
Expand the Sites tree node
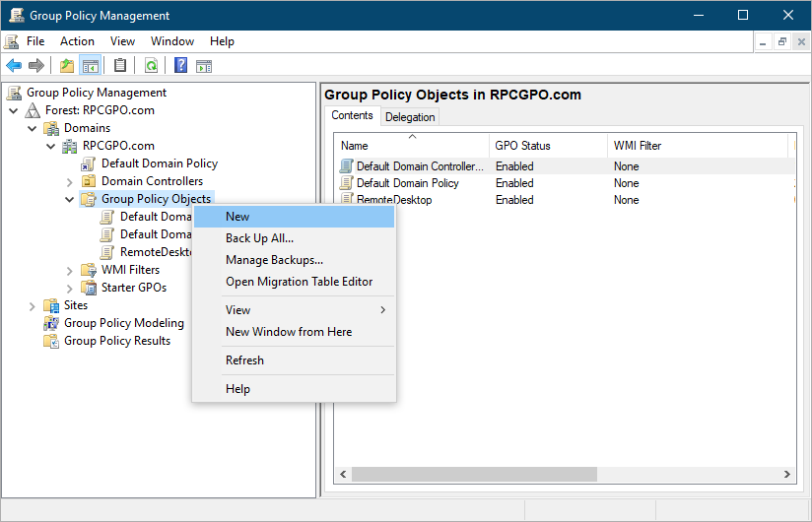pyautogui.click(x=32, y=305)
